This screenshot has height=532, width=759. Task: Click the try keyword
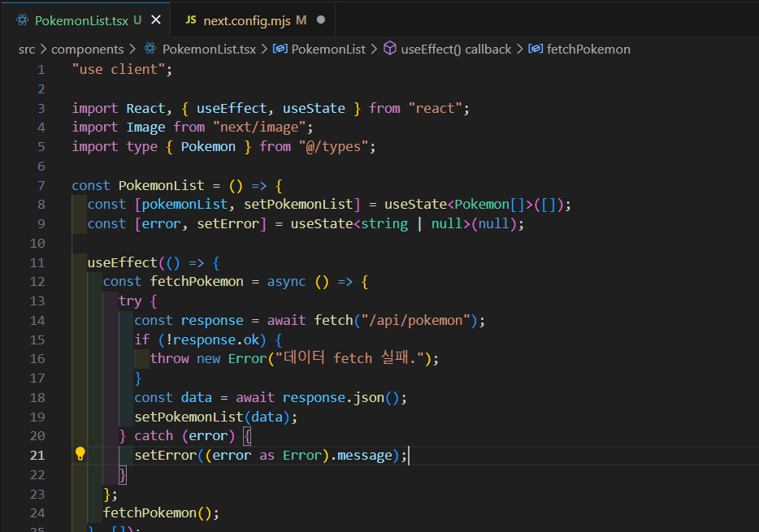(x=130, y=301)
